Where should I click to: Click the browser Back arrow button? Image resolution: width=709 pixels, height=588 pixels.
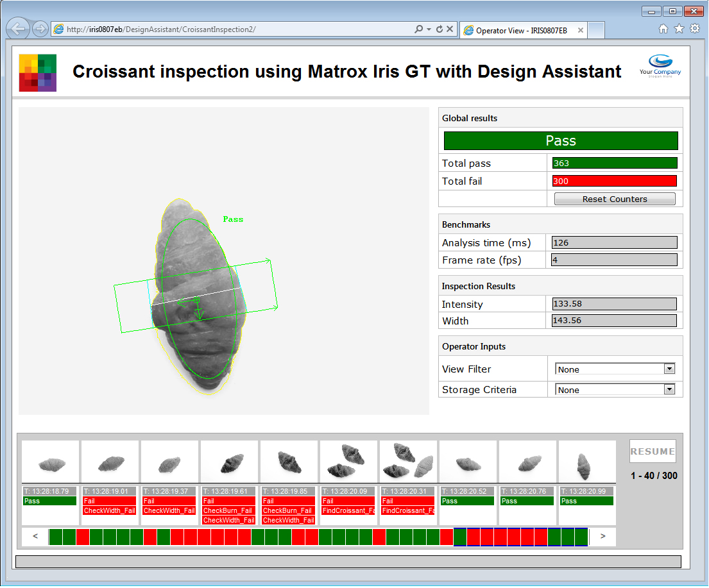pos(19,29)
